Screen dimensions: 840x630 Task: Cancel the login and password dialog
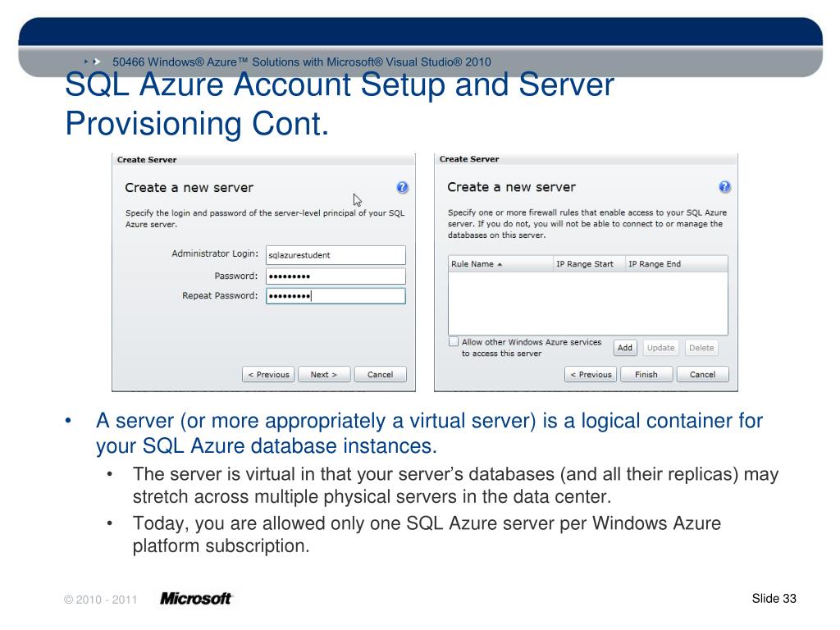coord(381,374)
